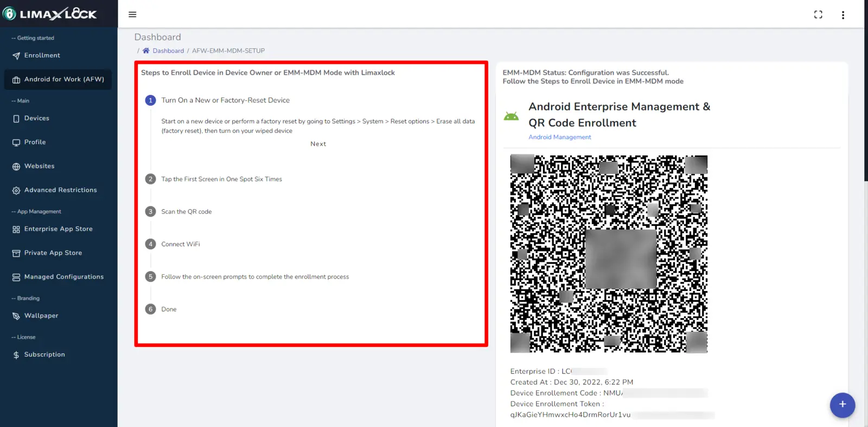Open the three-dot options menu
The image size is (868, 427).
coord(843,15)
